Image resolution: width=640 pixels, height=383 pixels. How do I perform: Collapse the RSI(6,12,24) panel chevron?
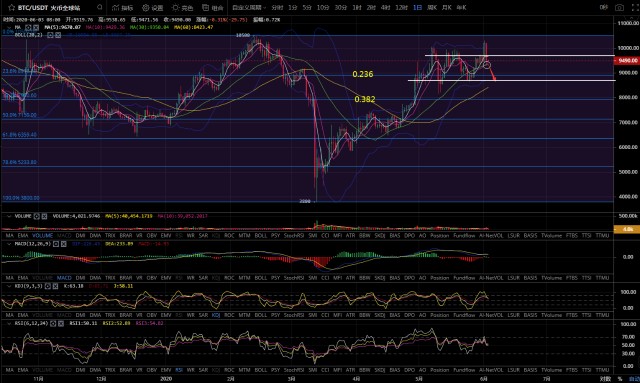pos(9,323)
